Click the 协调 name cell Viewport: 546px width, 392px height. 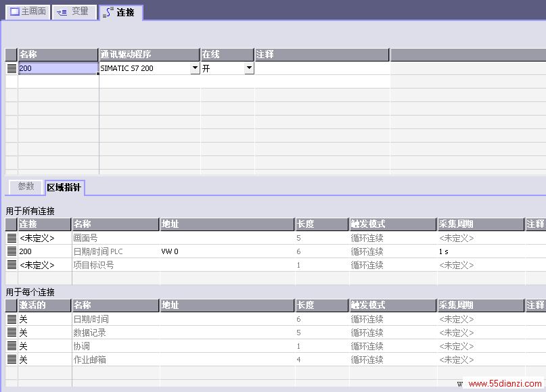[116, 346]
